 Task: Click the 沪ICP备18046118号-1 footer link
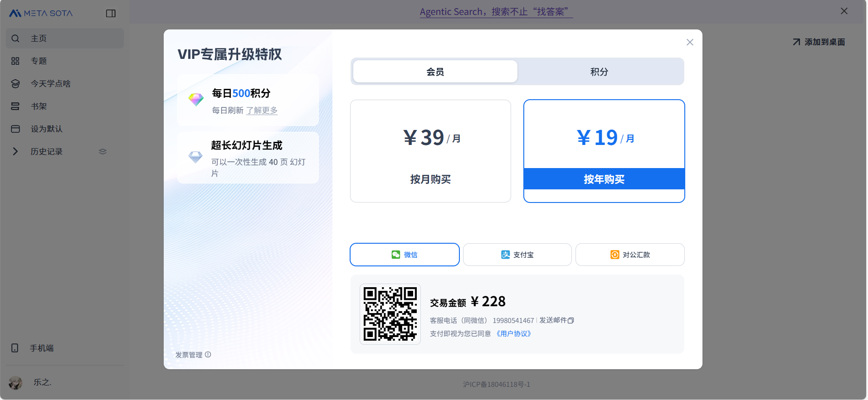[x=497, y=384]
